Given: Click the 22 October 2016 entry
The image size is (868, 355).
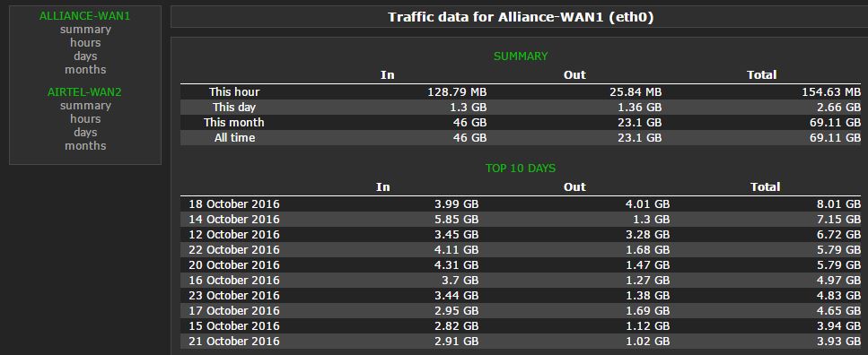Looking at the screenshot, I should point(234,249).
